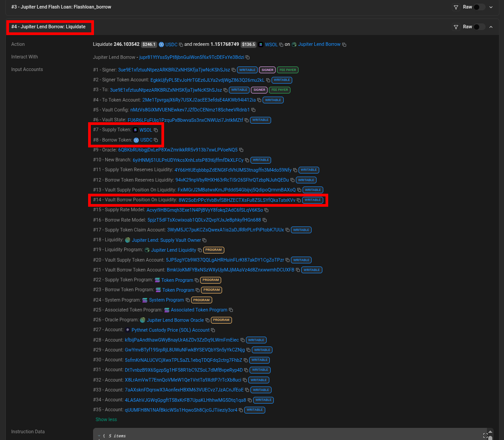Collapse instruction #4 Liquidate with its chevron
The height and width of the screenshot is (440, 504).
point(491,27)
